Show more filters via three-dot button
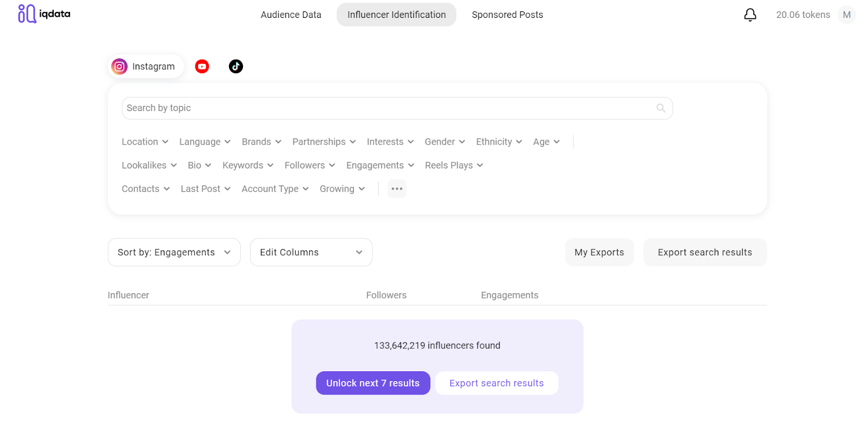 [397, 189]
